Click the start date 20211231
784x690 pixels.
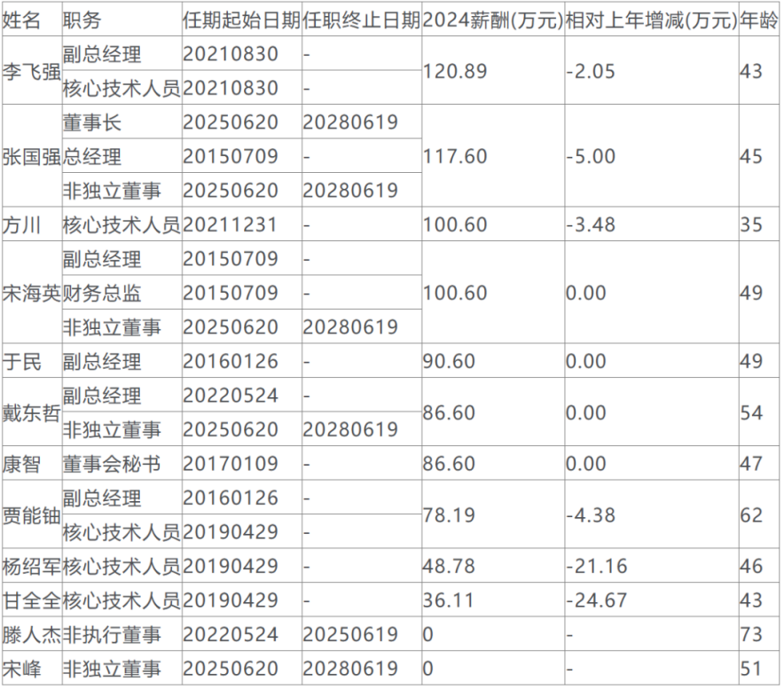click(231, 224)
